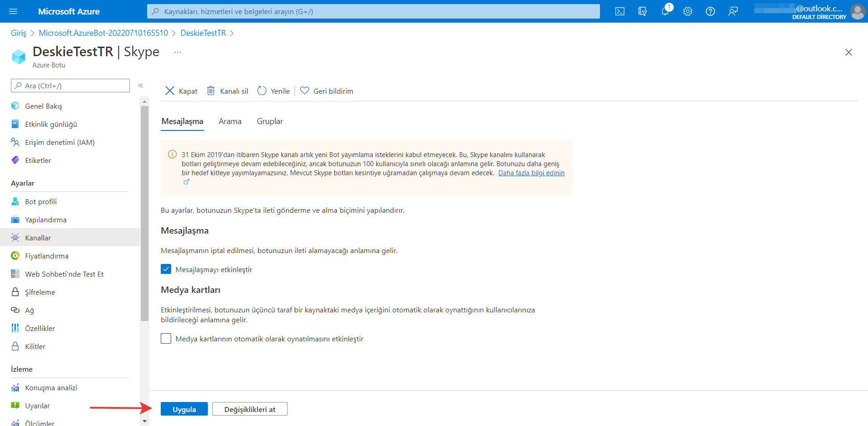The width and height of the screenshot is (868, 426).
Task: Click the Microsoft Azure logo text
Action: tap(69, 11)
